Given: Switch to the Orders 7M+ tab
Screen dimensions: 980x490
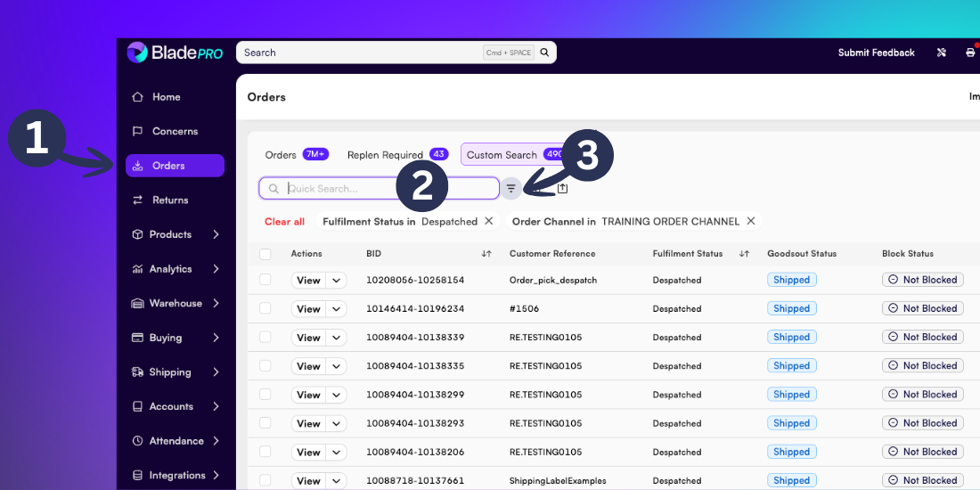Looking at the screenshot, I should click(297, 154).
